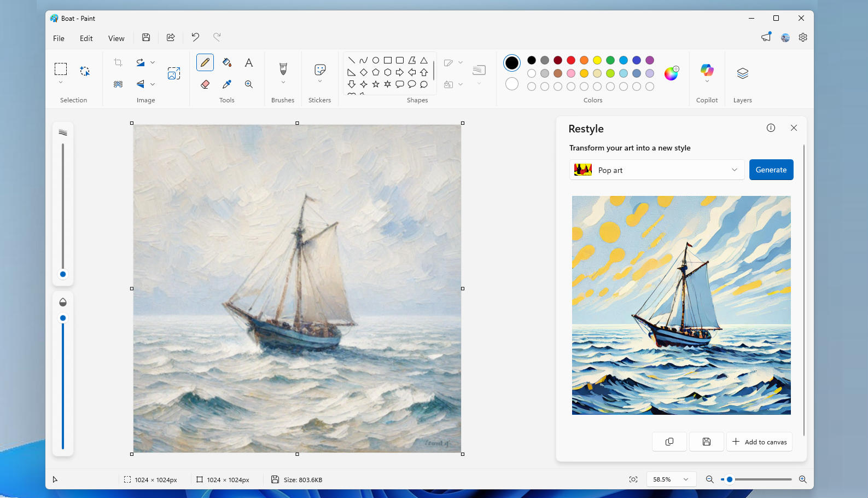The width and height of the screenshot is (868, 498).
Task: Select the black primary color circle
Action: [x=512, y=63]
